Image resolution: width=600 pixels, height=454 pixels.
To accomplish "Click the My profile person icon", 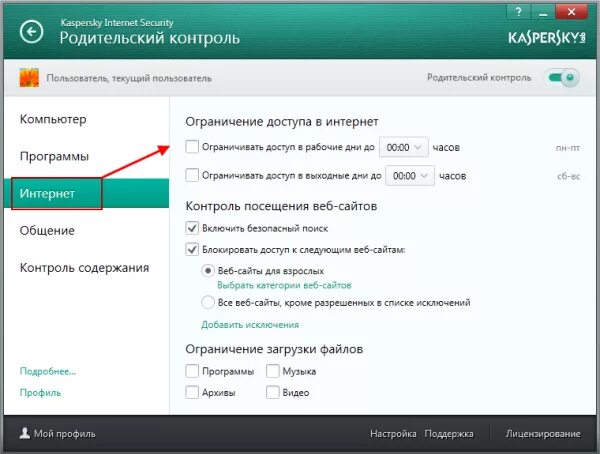I will pyautogui.click(x=25, y=433).
